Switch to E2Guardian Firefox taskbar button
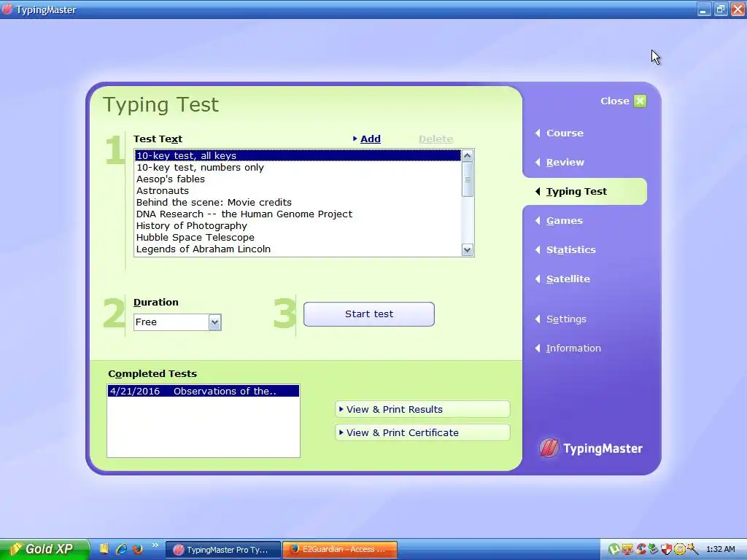This screenshot has width=747, height=560. 340,550
